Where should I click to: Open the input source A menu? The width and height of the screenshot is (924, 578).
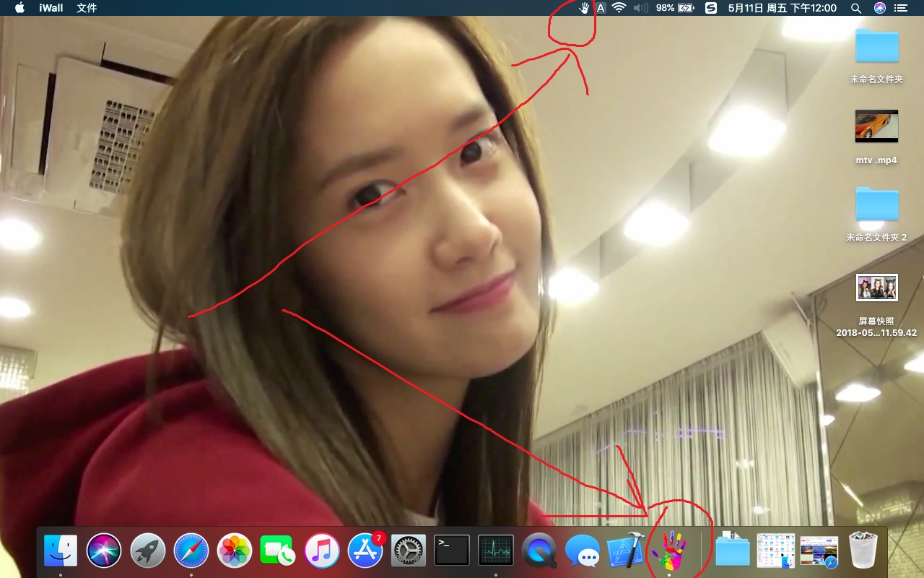pyautogui.click(x=601, y=8)
